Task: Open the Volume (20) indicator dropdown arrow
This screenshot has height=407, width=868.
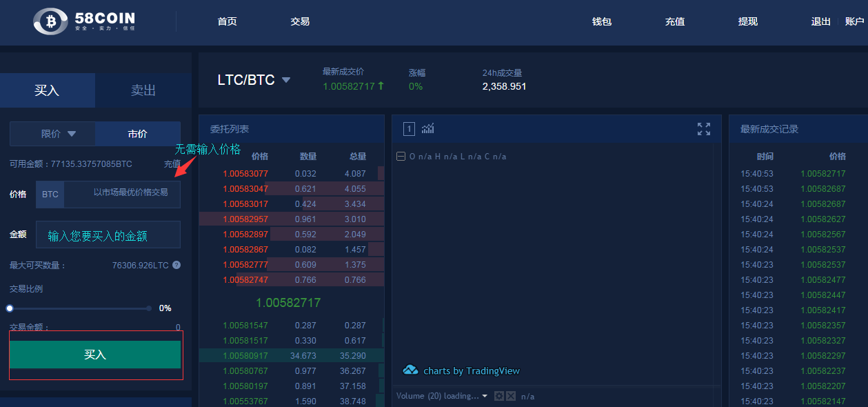Action: click(x=485, y=396)
